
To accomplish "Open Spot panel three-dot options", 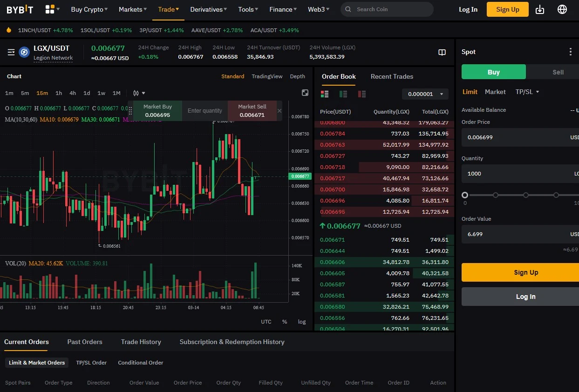I will click(x=571, y=52).
